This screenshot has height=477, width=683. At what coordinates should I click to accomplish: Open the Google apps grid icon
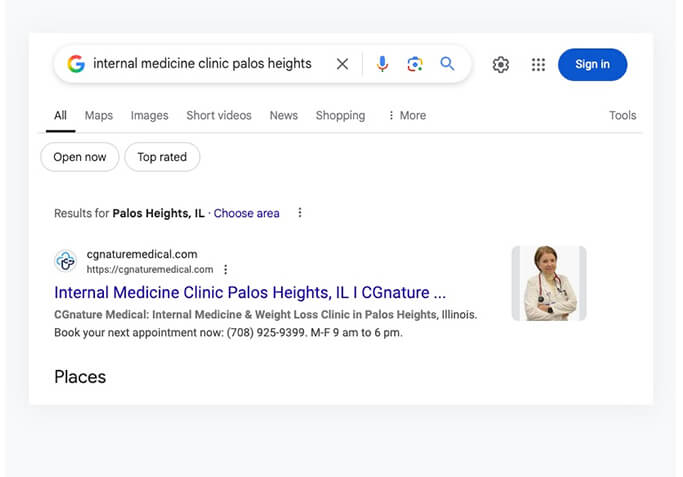pyautogui.click(x=538, y=64)
